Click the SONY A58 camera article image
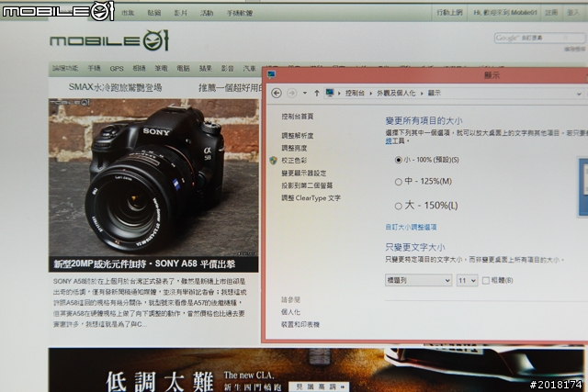Viewport: 588px width, 392px height. pyautogui.click(x=153, y=177)
